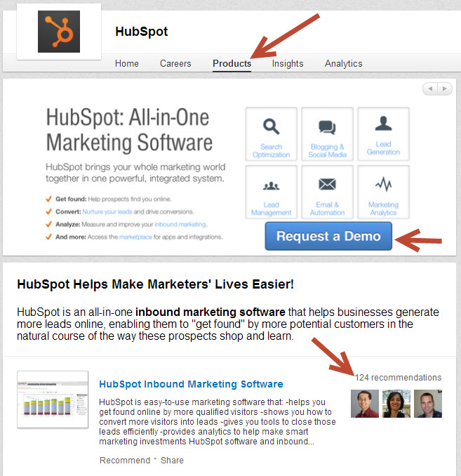The image size is (461, 476).
Task: Go to next banner slide arrow
Action: pos(445,88)
